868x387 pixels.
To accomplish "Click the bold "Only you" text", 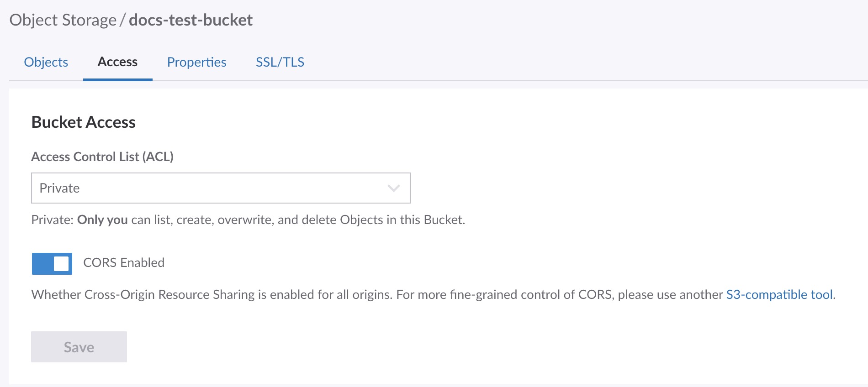I will click(x=102, y=220).
